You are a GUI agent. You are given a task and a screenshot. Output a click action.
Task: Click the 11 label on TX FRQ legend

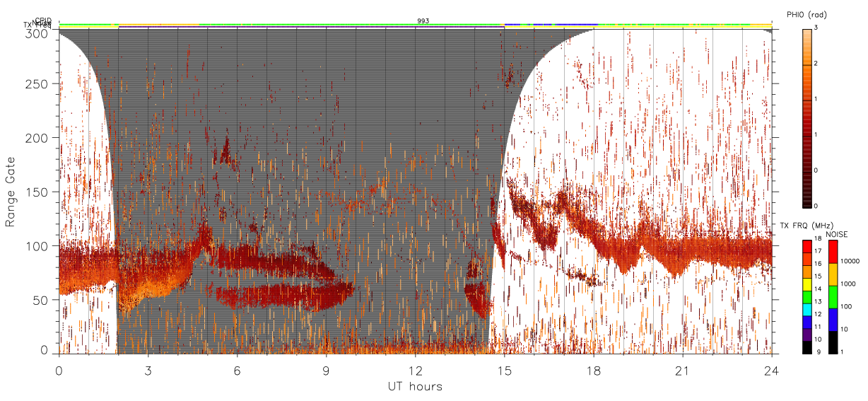pyautogui.click(x=819, y=327)
